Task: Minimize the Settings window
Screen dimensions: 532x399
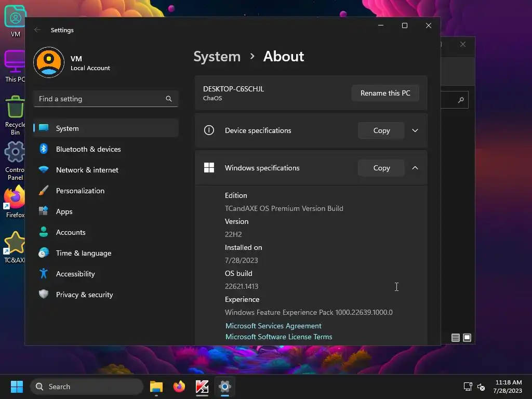Action: pyautogui.click(x=381, y=25)
